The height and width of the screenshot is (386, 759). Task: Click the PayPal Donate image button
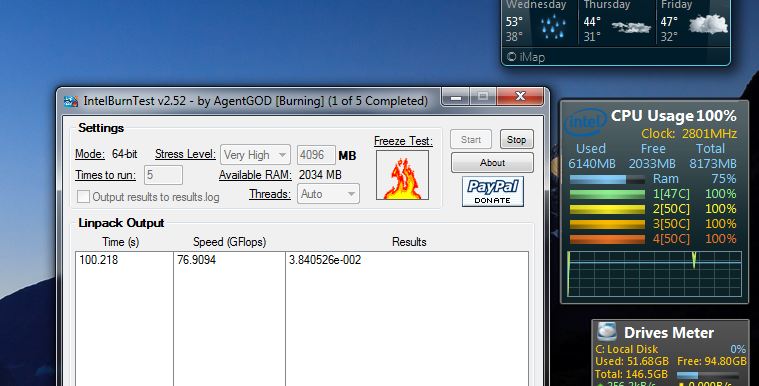493,191
